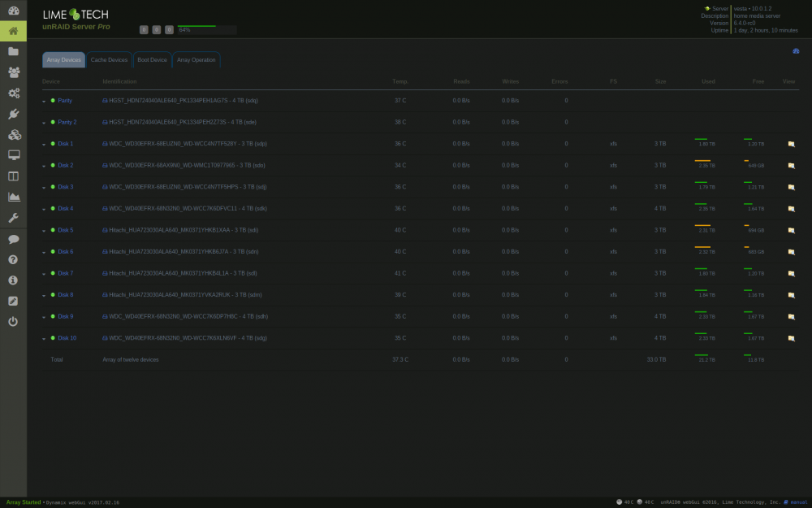The width and height of the screenshot is (812, 508).
Task: Browse Disk 2 via its View icon
Action: click(791, 166)
